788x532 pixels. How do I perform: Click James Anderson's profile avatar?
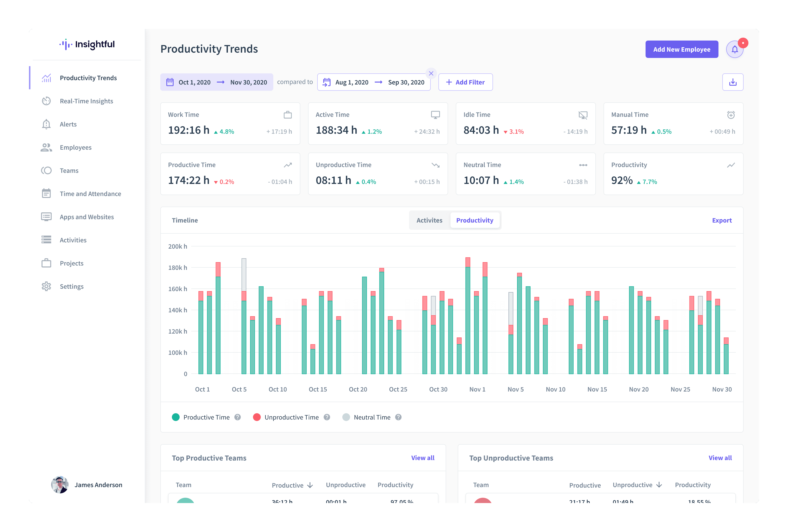(x=60, y=484)
